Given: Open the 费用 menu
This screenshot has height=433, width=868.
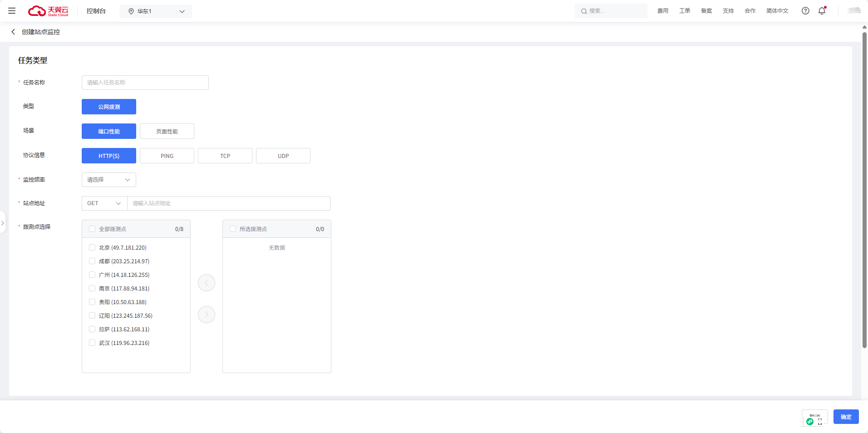Looking at the screenshot, I should 663,11.
